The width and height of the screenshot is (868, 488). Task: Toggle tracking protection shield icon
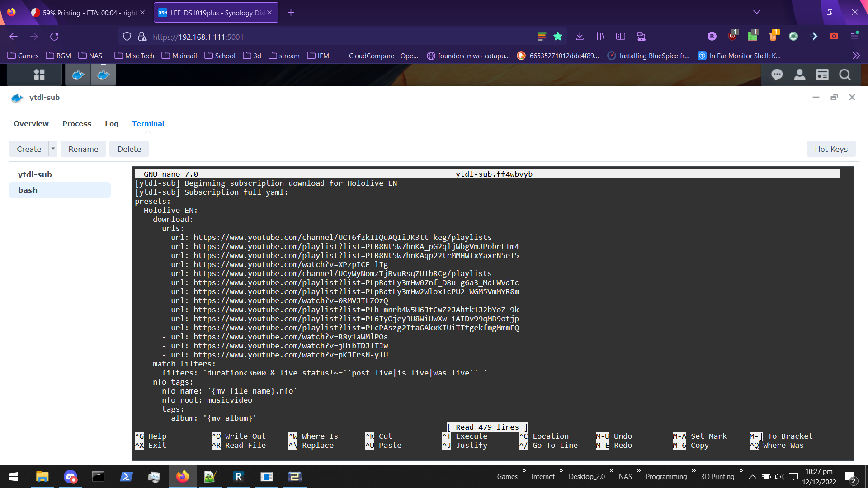(127, 36)
